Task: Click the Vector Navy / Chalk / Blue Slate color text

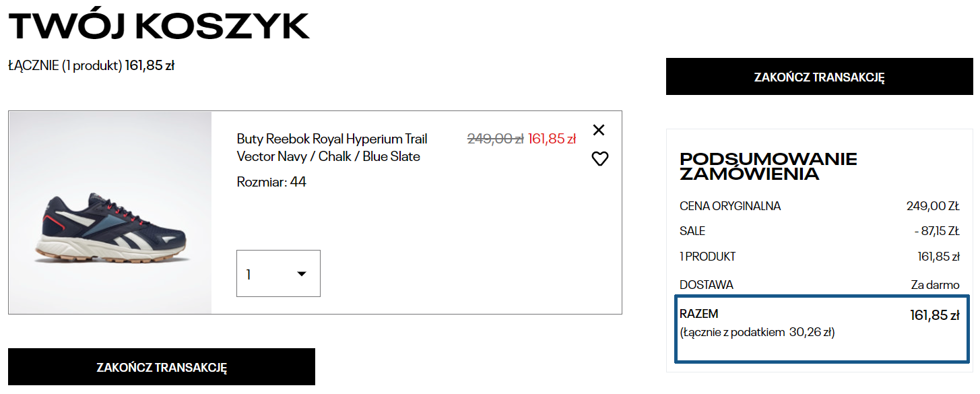Action: pos(329,157)
